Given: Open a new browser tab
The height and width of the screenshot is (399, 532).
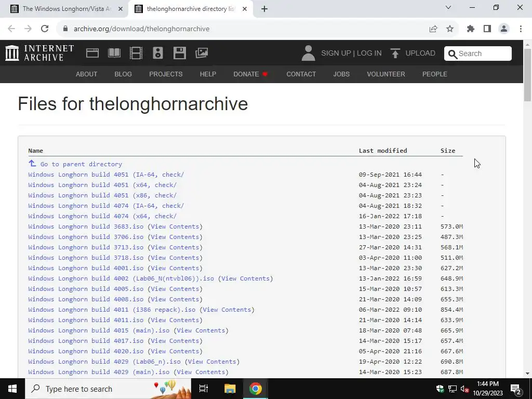Looking at the screenshot, I should [264, 9].
